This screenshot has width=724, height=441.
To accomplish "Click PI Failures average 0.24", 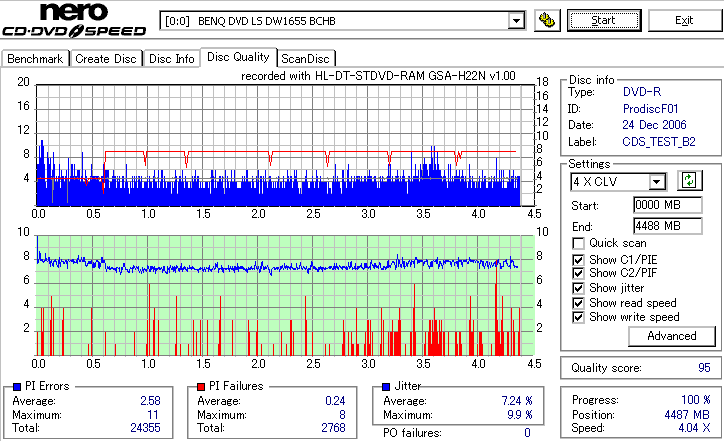I will point(335,400).
